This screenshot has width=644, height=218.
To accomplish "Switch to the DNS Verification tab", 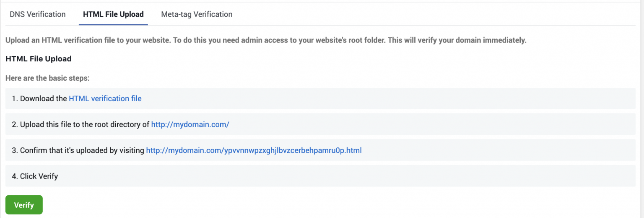I will point(38,14).
